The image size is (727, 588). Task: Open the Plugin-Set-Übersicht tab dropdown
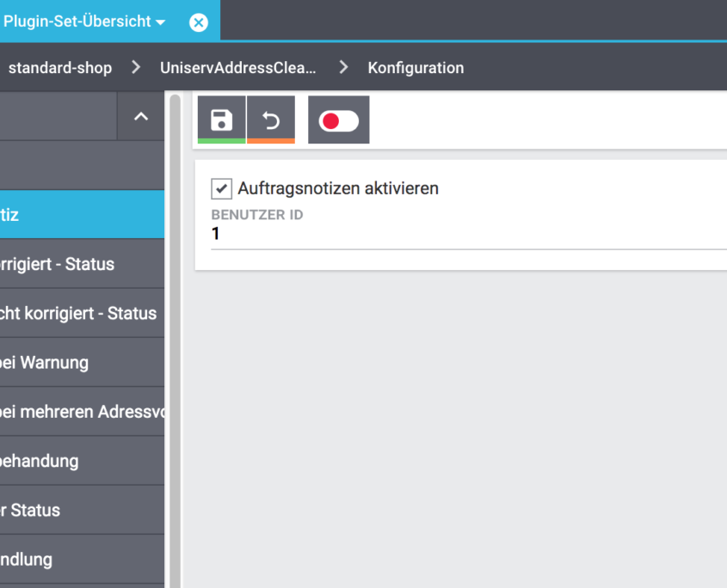pyautogui.click(x=160, y=22)
